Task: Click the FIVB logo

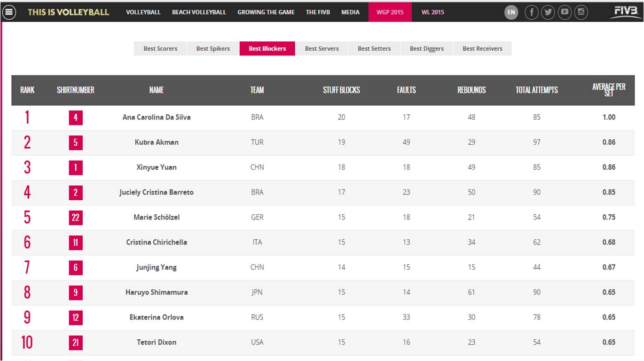Action: pyautogui.click(x=626, y=12)
